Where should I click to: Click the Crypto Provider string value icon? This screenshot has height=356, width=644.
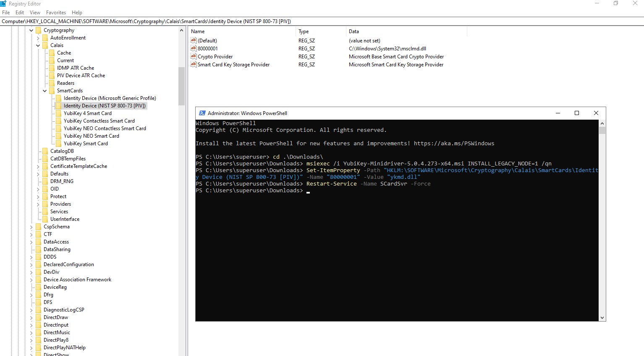click(194, 56)
